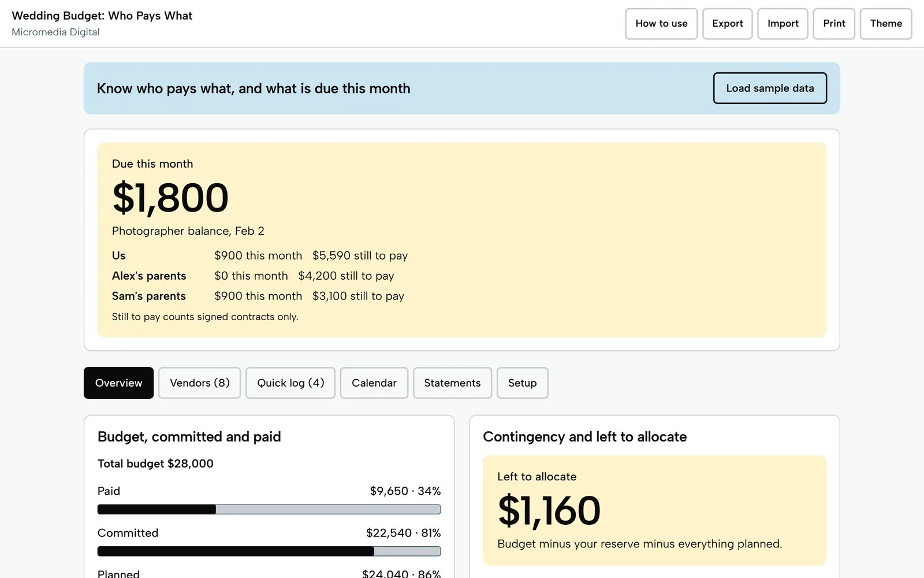This screenshot has width=924, height=578.
Task: Click the Paid progress bar
Action: point(269,509)
